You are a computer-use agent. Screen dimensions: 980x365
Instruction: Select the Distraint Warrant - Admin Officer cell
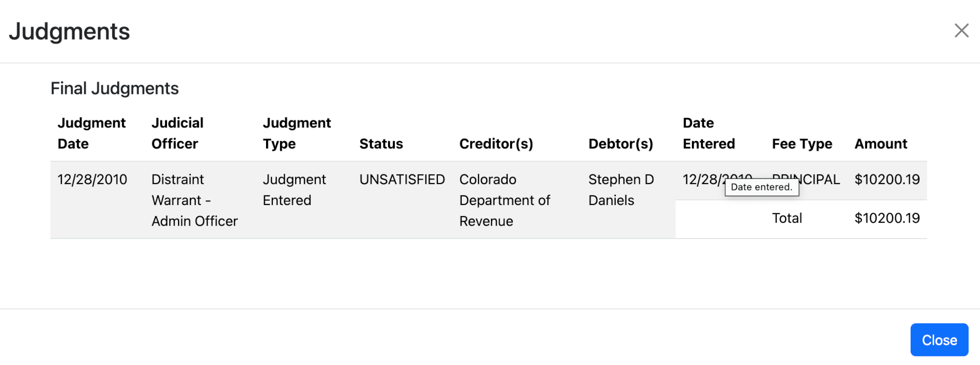[194, 200]
